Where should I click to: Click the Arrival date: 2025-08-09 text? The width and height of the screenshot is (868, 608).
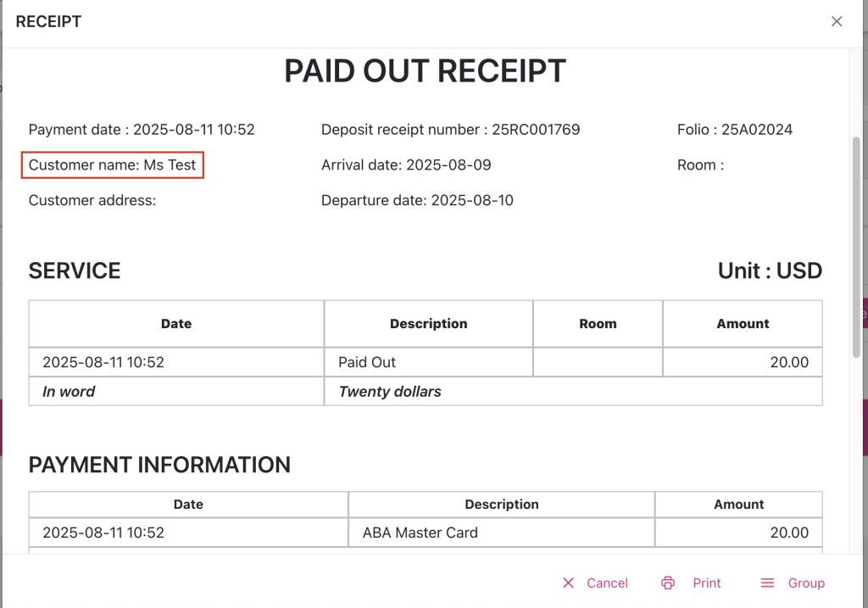[x=406, y=165]
